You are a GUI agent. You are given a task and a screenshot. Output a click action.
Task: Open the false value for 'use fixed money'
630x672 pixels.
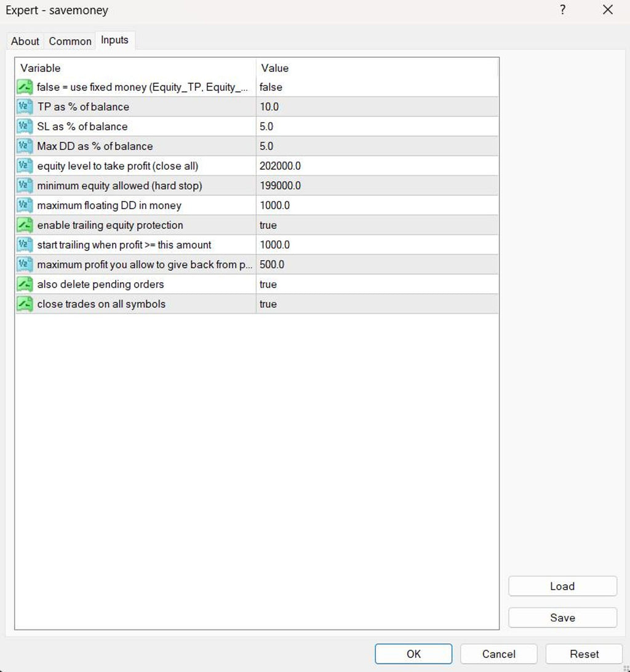271,87
